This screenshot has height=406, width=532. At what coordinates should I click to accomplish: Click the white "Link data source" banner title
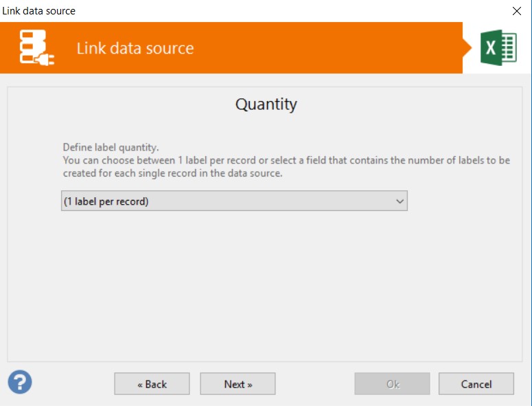point(135,48)
